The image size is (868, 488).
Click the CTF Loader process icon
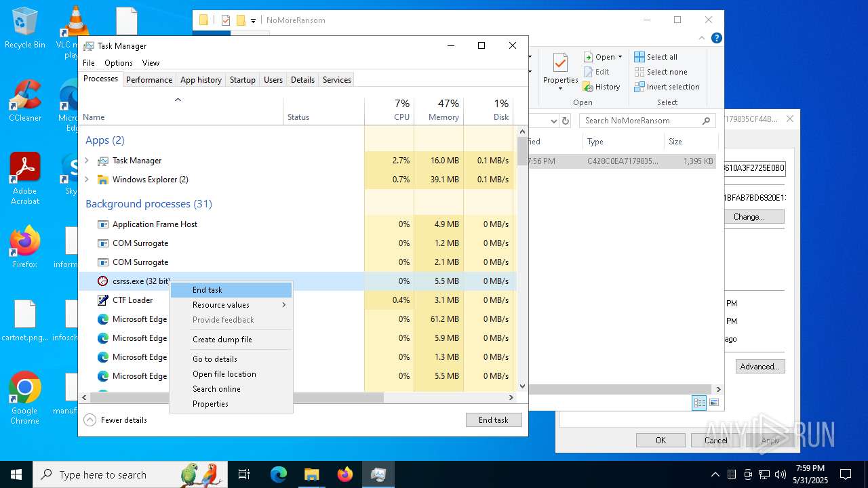point(102,300)
